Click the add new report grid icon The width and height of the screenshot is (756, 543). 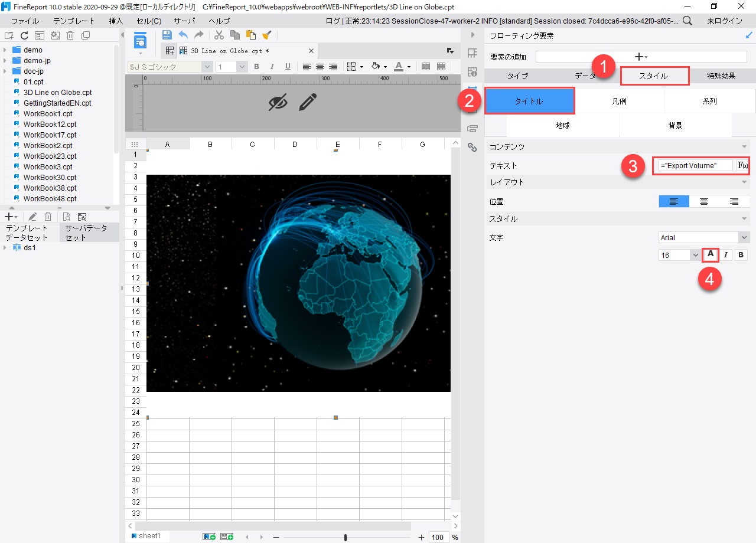pyautogui.click(x=170, y=51)
